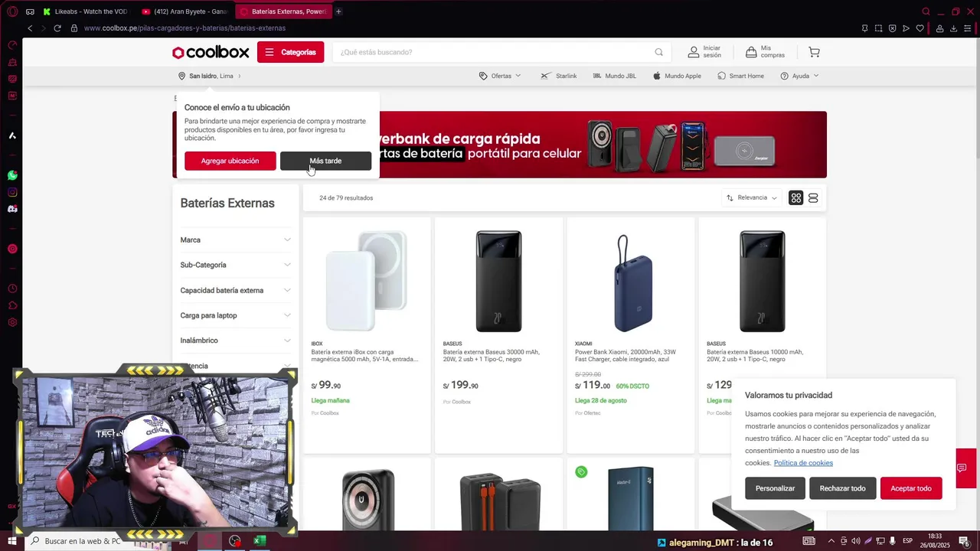This screenshot has width=980, height=551.
Task: Open GX Control speedometer icon in sidebar
Action: click(12, 45)
